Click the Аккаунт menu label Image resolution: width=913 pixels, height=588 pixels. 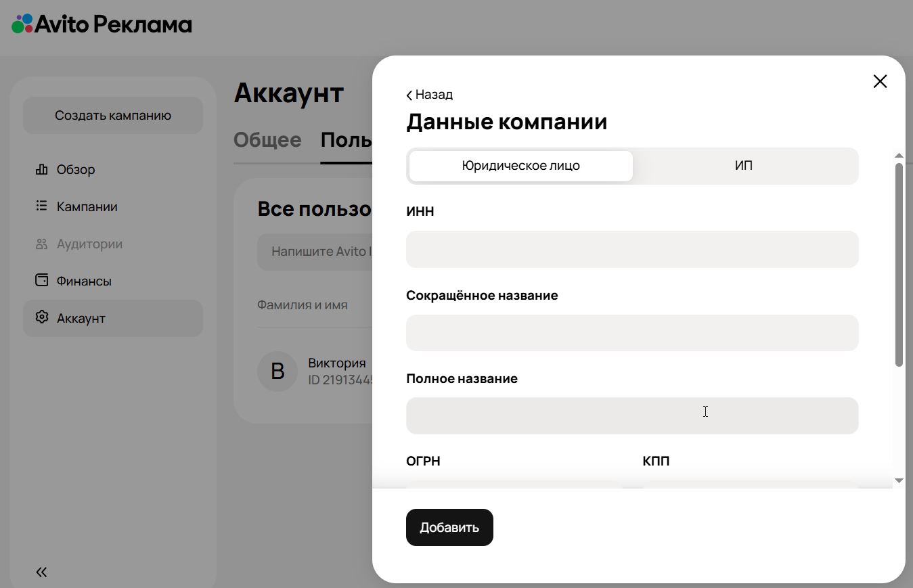pyautogui.click(x=81, y=319)
